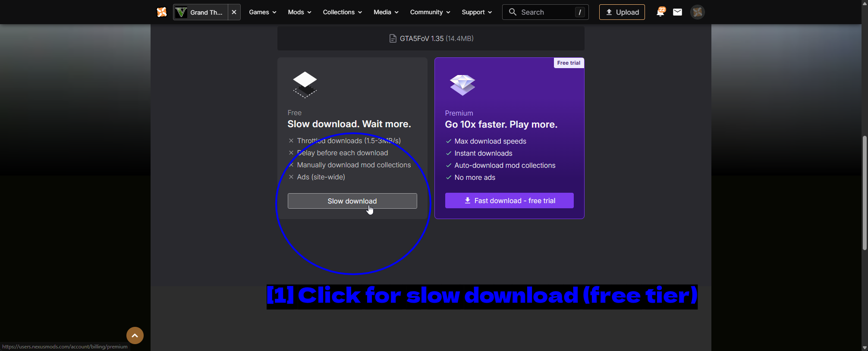Click the Slow download button
The height and width of the screenshot is (351, 868).
pos(352,201)
